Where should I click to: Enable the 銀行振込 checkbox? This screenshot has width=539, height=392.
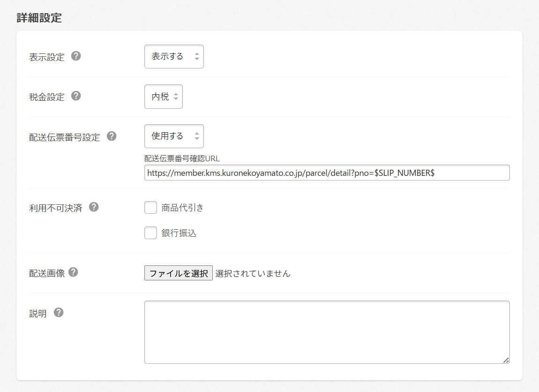click(150, 233)
